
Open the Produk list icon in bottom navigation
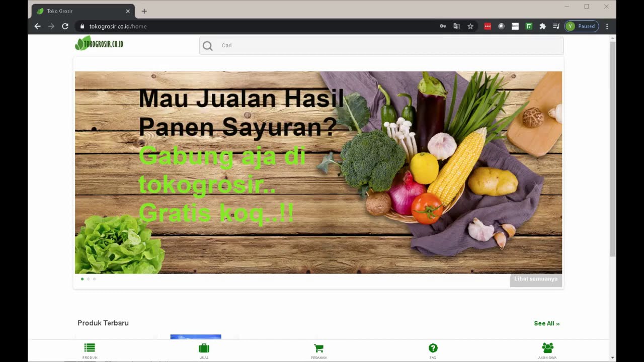pyautogui.click(x=90, y=348)
